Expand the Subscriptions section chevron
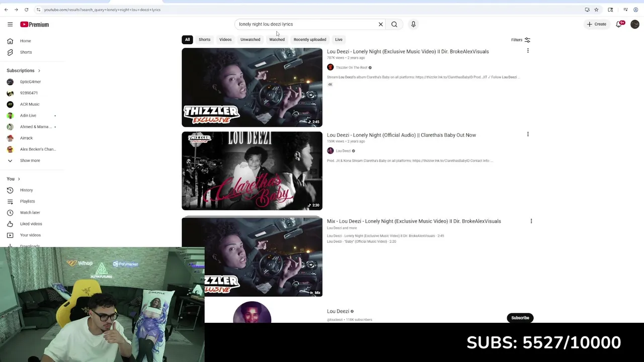644x362 pixels. click(39, 70)
